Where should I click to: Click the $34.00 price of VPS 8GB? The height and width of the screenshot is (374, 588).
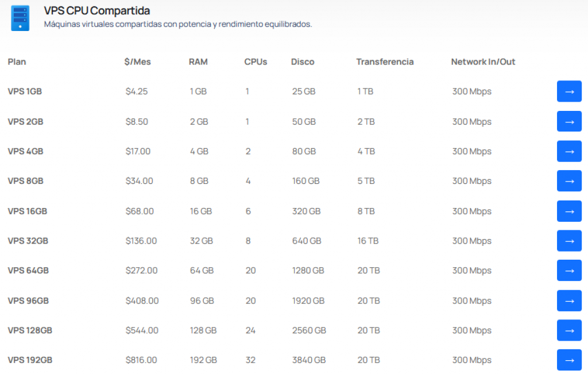[x=139, y=181]
